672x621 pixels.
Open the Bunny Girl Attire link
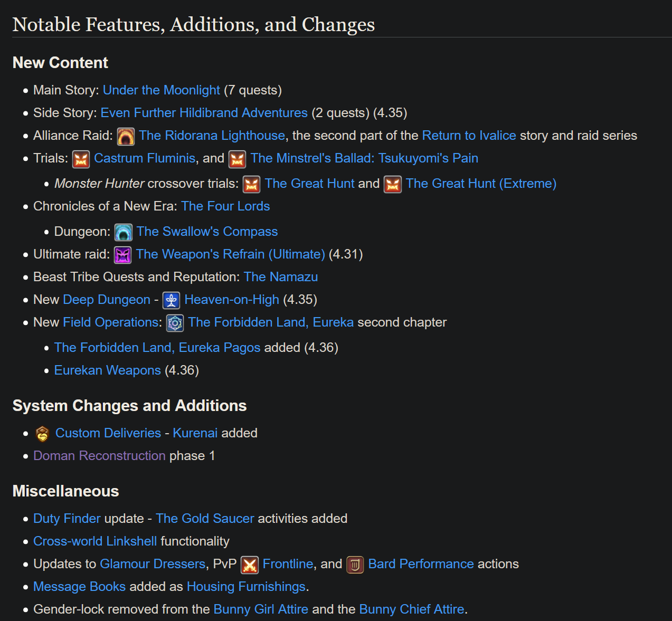(261, 609)
